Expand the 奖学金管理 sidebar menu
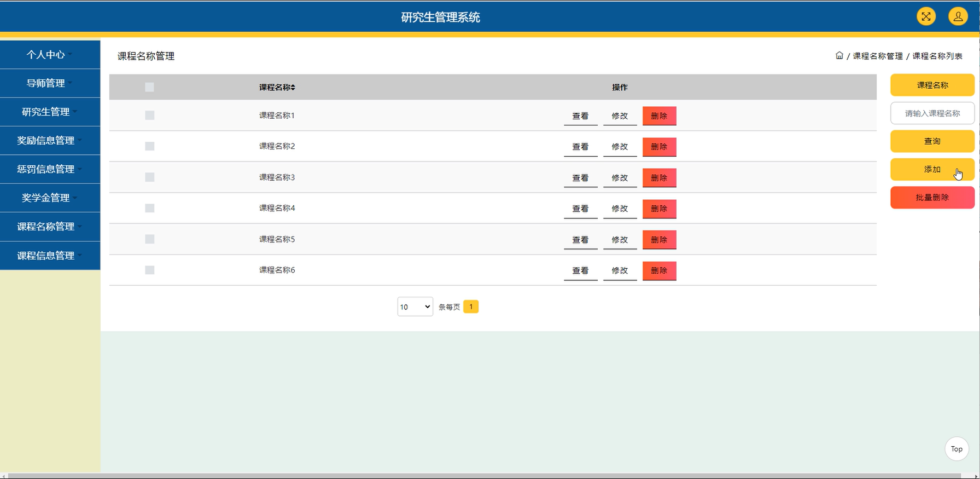This screenshot has height=479, width=980. (50, 198)
